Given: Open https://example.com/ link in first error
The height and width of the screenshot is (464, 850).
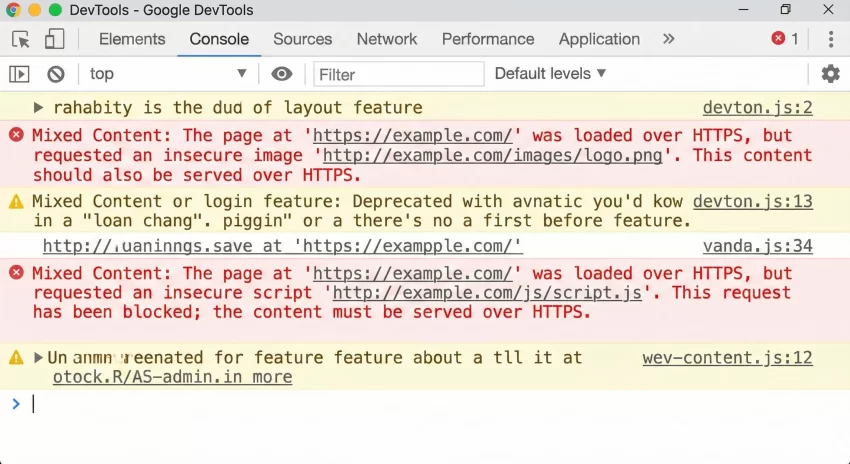Looking at the screenshot, I should 413,135.
